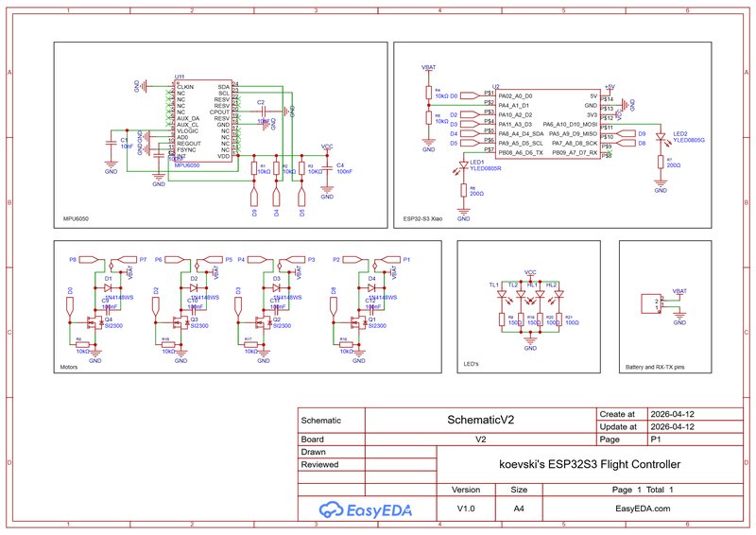Viewport: 756px width, 535px height.
Task: Select the U11 MPU6050 chip symbol
Action: tap(203, 121)
